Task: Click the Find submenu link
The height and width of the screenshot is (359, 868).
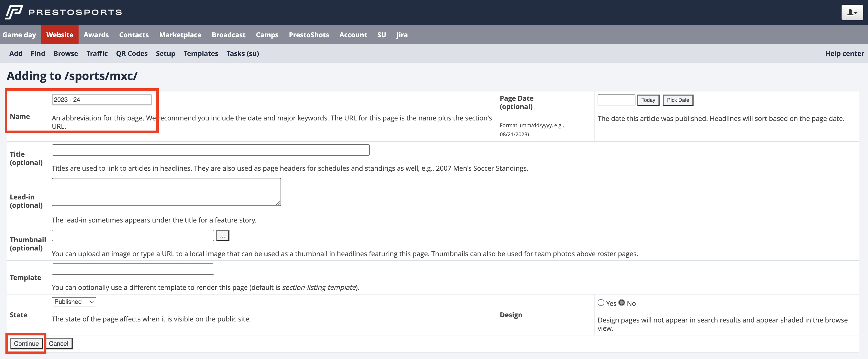Action: [38, 53]
